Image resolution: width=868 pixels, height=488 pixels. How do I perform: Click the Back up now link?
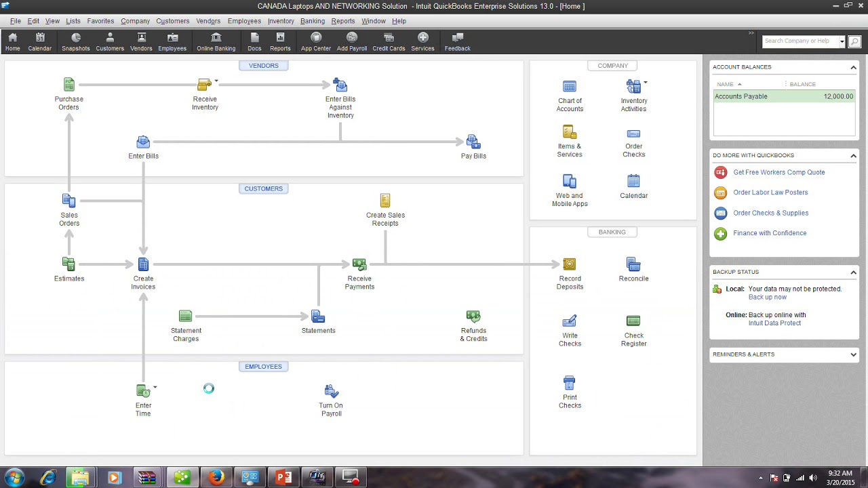pyautogui.click(x=768, y=297)
